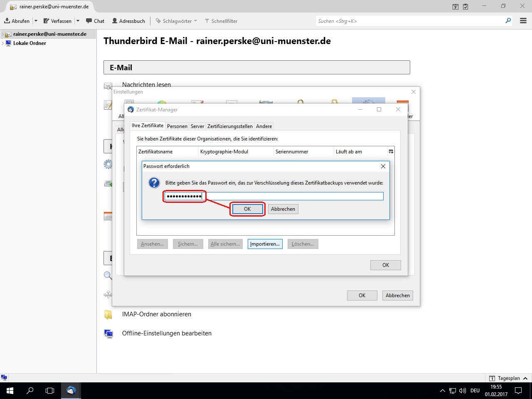The height and width of the screenshot is (399, 532).
Task: Click Thunderbird icon in Windows taskbar
Action: 71,391
